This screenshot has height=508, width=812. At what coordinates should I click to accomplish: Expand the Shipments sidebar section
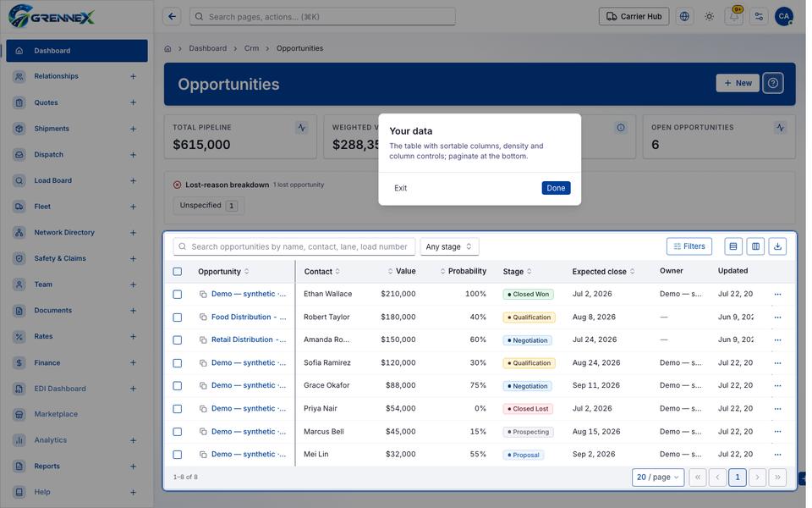click(133, 129)
